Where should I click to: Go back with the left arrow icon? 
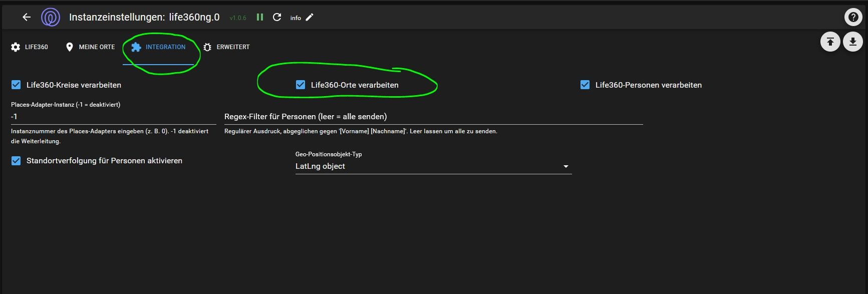pos(27,17)
